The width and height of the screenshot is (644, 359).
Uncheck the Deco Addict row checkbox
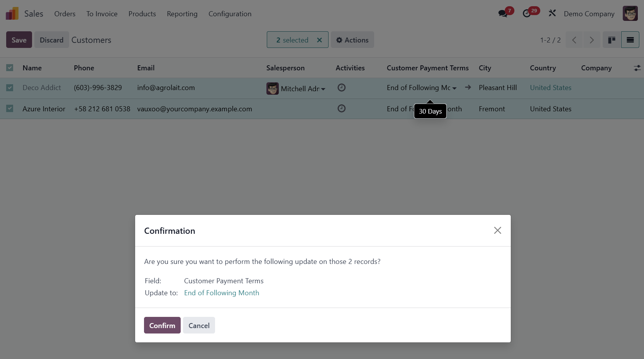click(10, 88)
